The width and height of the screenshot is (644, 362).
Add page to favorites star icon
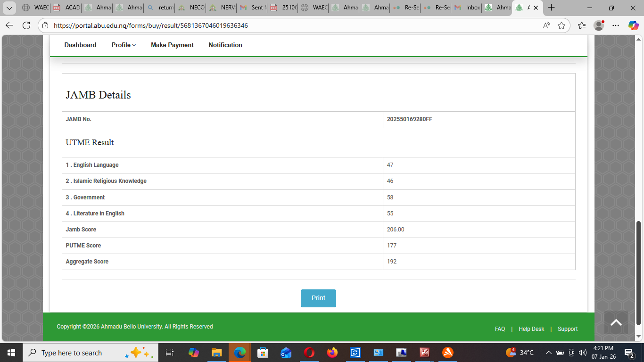(x=561, y=25)
